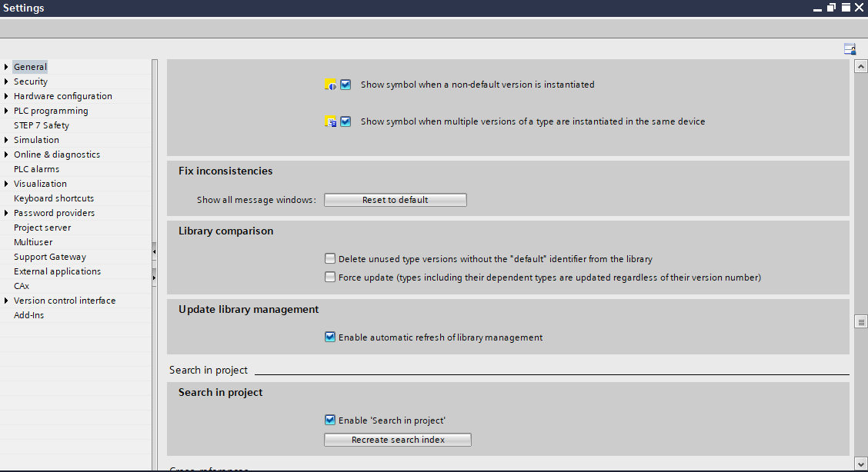Viewport: 868px width, 472px height.
Task: Click the vertical scrollbar thumb
Action: point(861,322)
